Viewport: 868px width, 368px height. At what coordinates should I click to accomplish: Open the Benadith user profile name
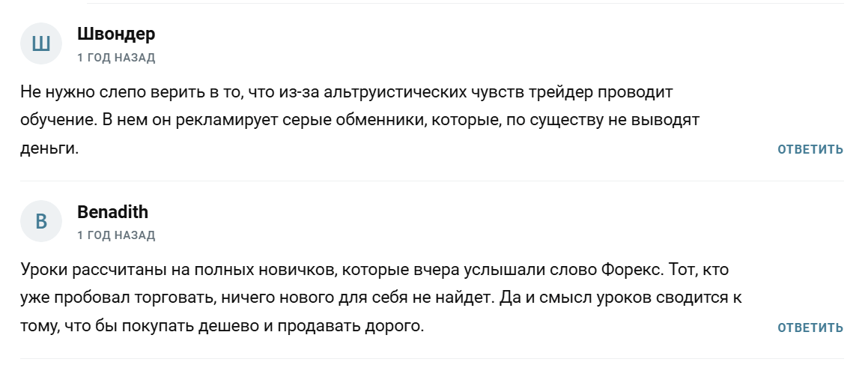(x=113, y=211)
